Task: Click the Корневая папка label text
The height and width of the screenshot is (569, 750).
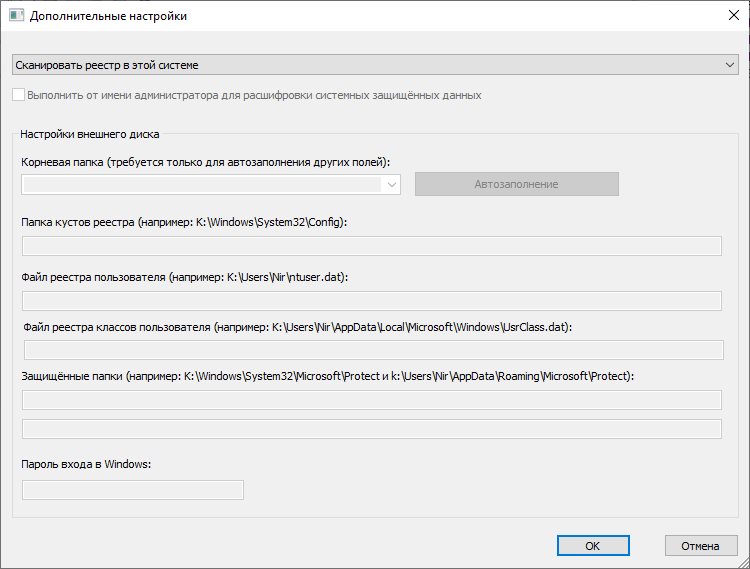Action: [x=204, y=161]
